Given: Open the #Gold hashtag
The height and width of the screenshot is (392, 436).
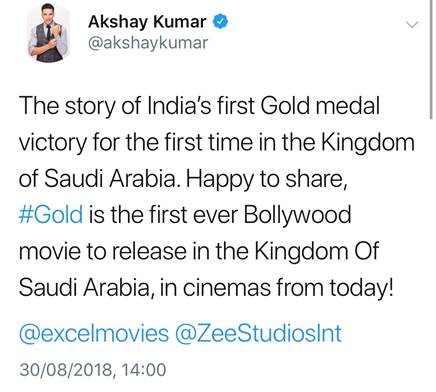Looking at the screenshot, I should (51, 215).
